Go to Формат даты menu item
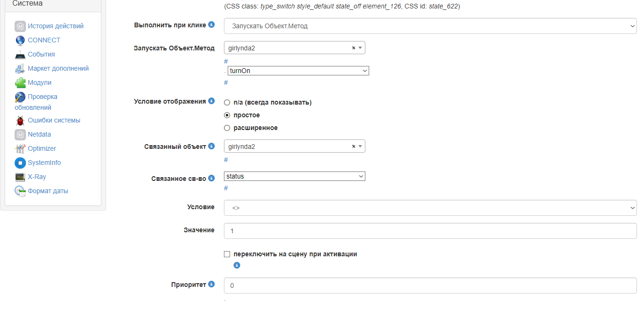The image size is (644, 310). pyautogui.click(x=48, y=191)
